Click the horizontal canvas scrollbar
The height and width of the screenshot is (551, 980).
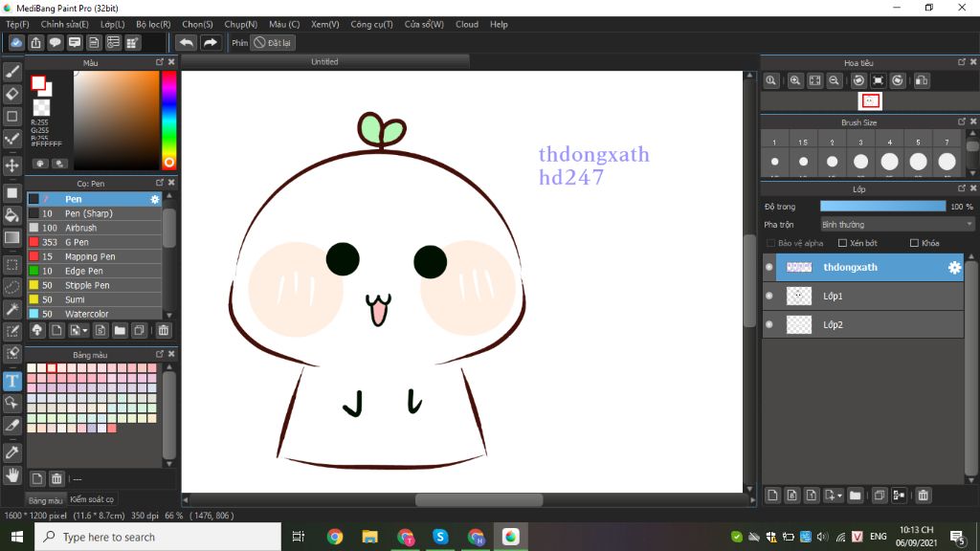coord(479,499)
